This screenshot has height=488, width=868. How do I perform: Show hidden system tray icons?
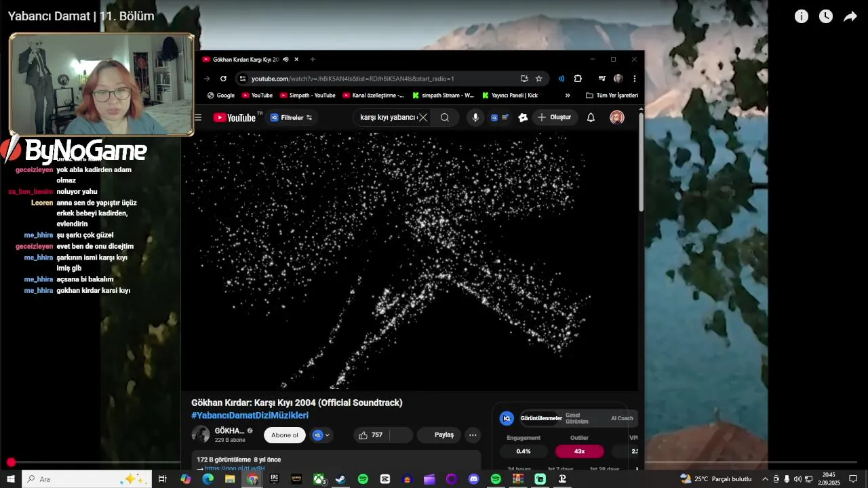pos(766,479)
